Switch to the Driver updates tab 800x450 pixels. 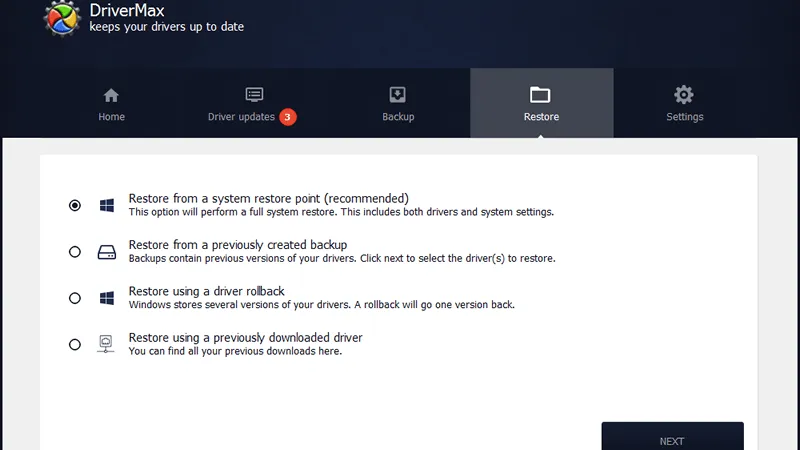click(241, 117)
